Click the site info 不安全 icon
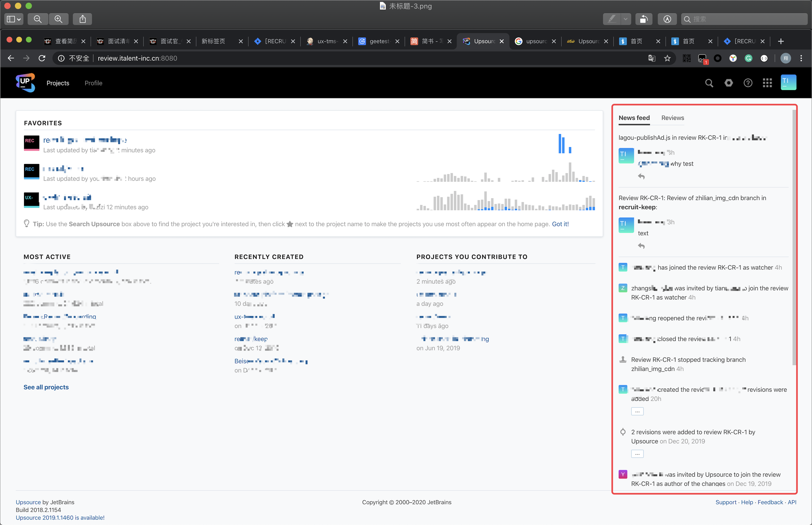Image resolution: width=812 pixels, height=525 pixels. pyautogui.click(x=61, y=58)
